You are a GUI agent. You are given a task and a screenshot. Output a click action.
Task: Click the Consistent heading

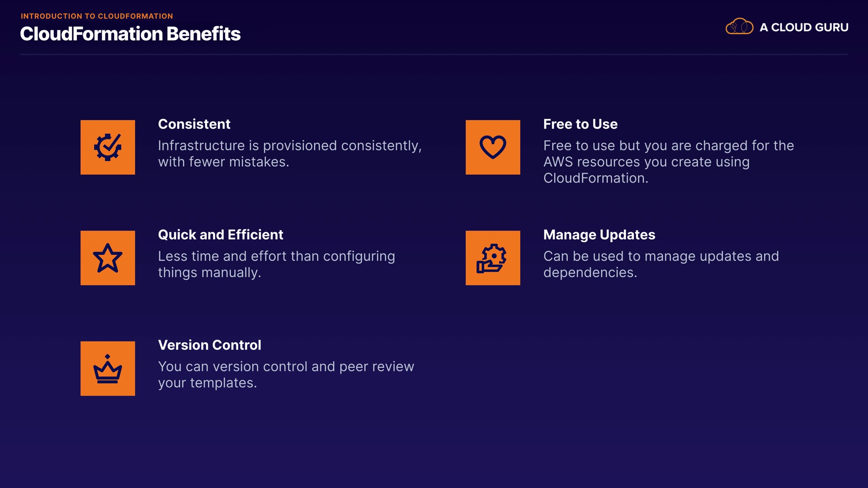click(194, 124)
